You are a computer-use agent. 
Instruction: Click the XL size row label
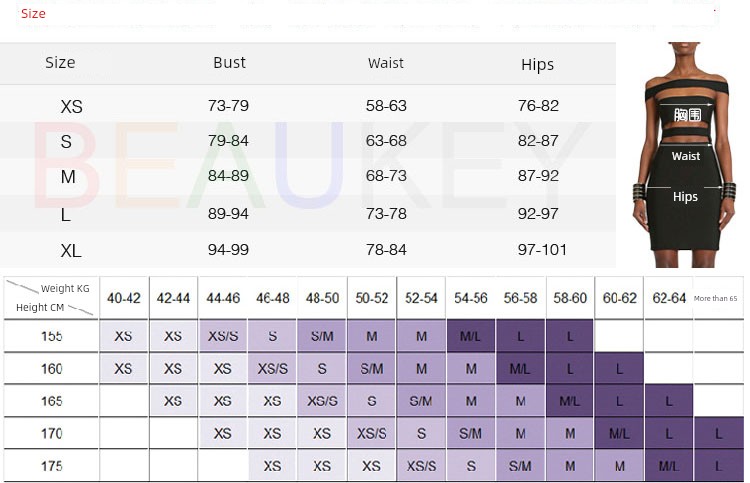[71, 250]
